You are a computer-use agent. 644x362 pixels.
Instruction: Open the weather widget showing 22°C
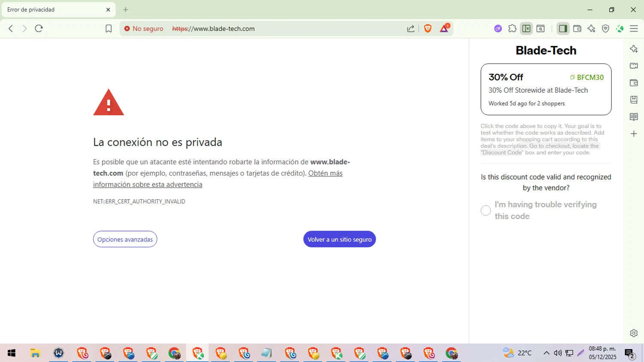click(x=517, y=353)
